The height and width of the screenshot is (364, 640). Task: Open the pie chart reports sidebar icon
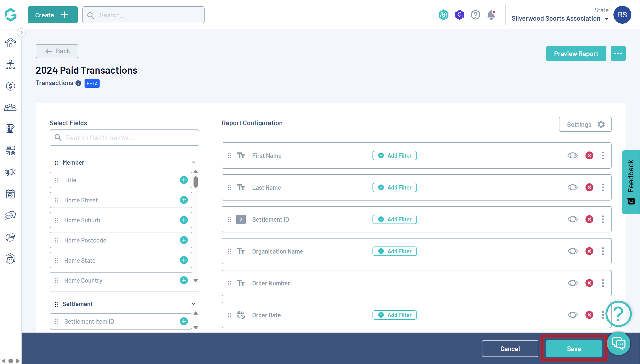pyautogui.click(x=10, y=237)
